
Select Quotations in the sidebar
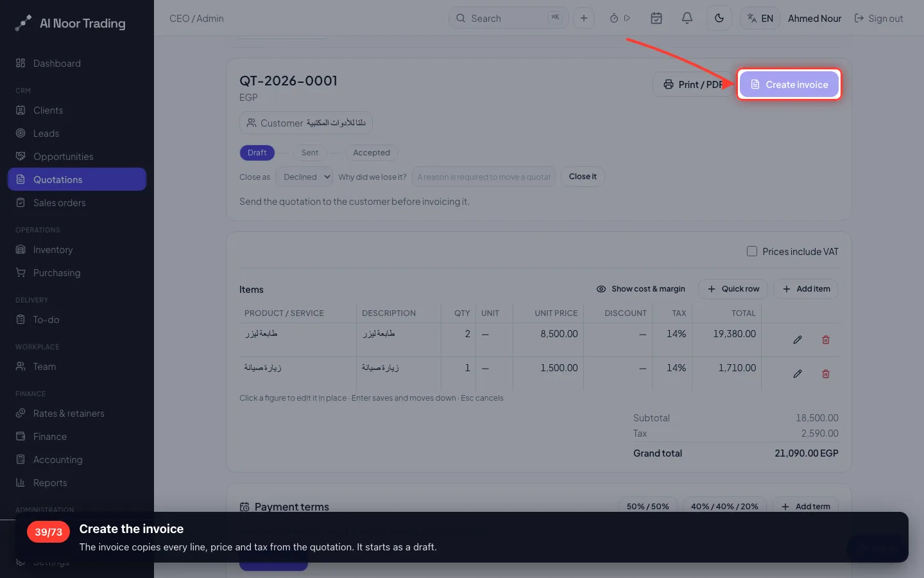click(x=77, y=179)
